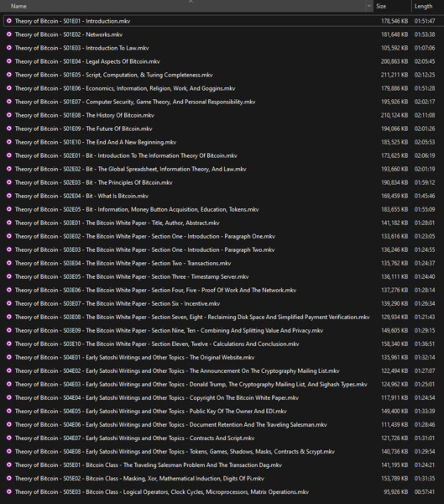Select file name S03E02 Section One Paragraph One

tap(145, 236)
